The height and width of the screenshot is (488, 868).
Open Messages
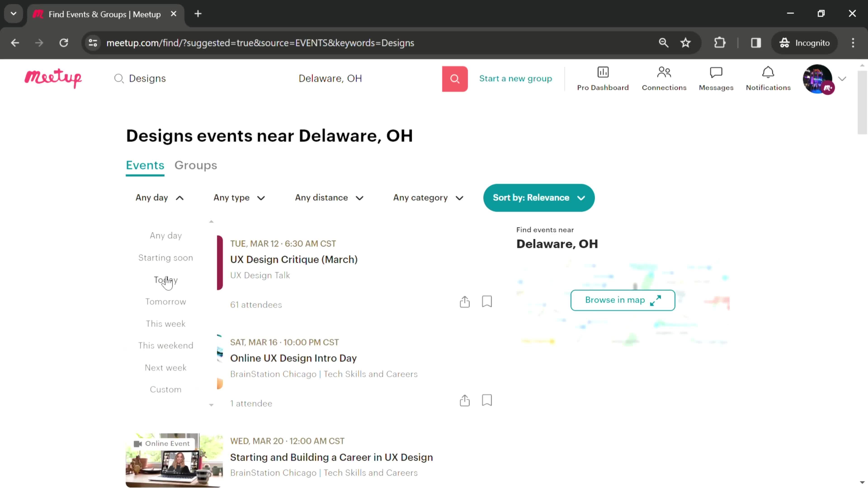click(x=716, y=79)
